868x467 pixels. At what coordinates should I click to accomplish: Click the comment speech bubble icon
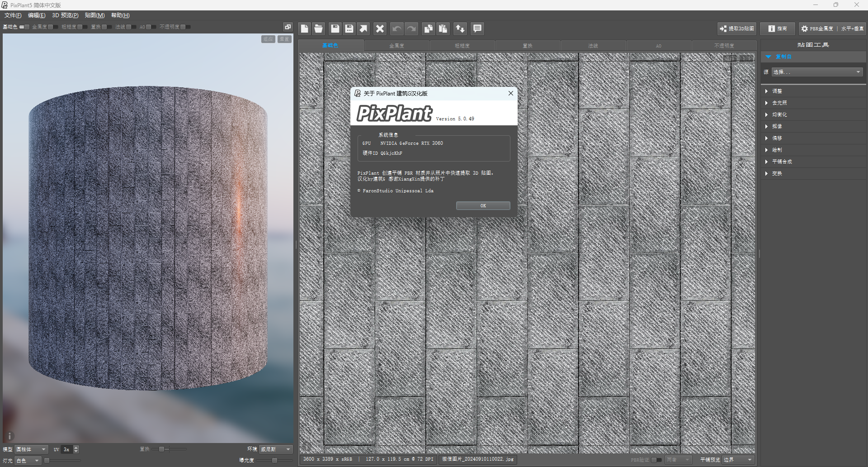(x=477, y=29)
